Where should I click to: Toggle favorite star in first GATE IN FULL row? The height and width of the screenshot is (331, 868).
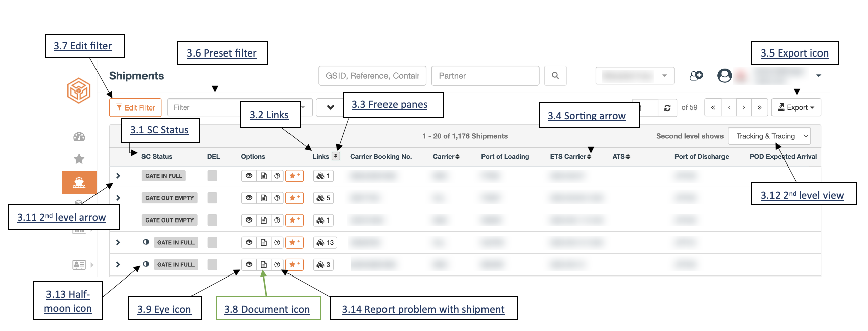295,176
